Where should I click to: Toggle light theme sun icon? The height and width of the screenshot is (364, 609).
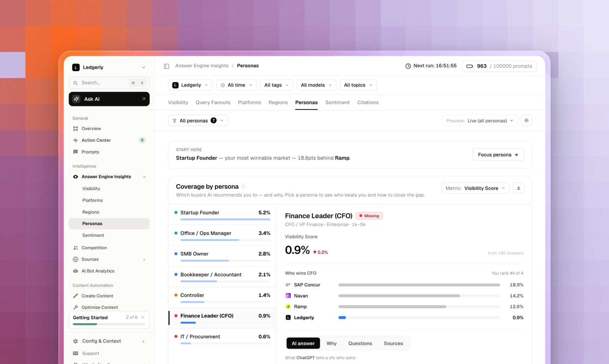[x=526, y=121]
